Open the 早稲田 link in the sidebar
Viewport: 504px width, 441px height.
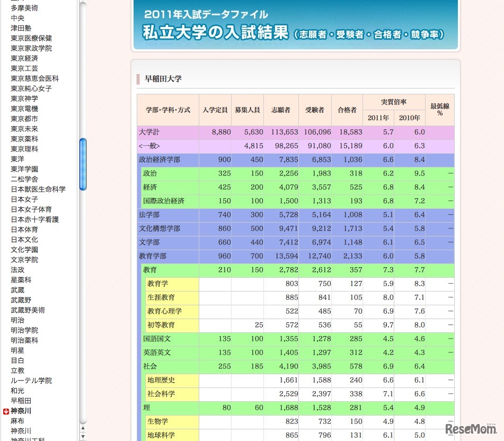click(x=21, y=401)
